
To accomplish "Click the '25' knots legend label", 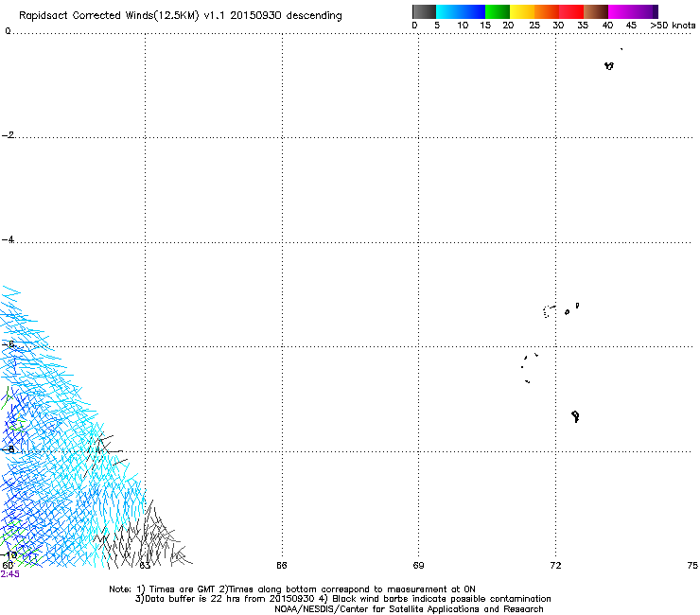I will [534, 26].
